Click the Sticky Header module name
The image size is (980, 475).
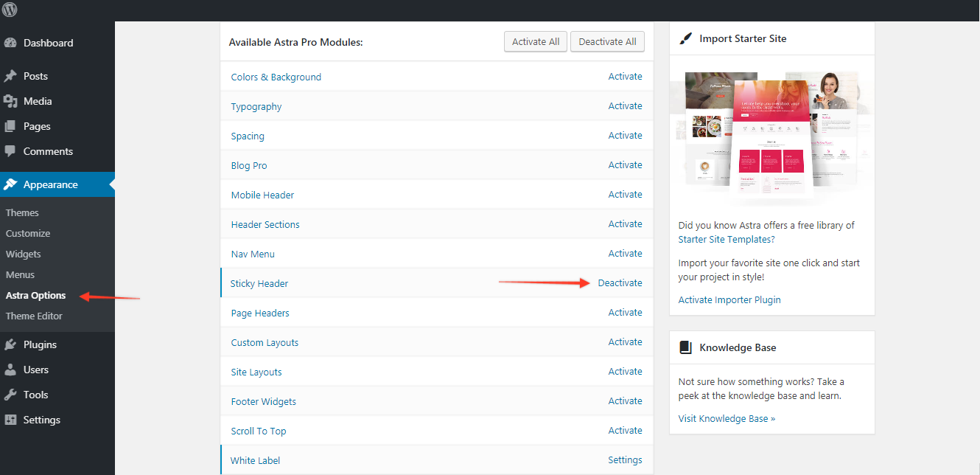click(x=259, y=283)
